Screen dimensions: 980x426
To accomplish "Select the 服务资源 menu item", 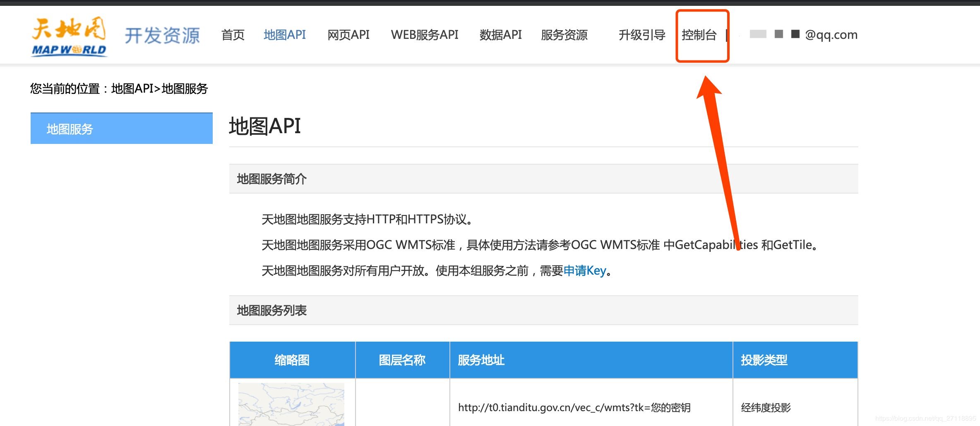I will (564, 35).
